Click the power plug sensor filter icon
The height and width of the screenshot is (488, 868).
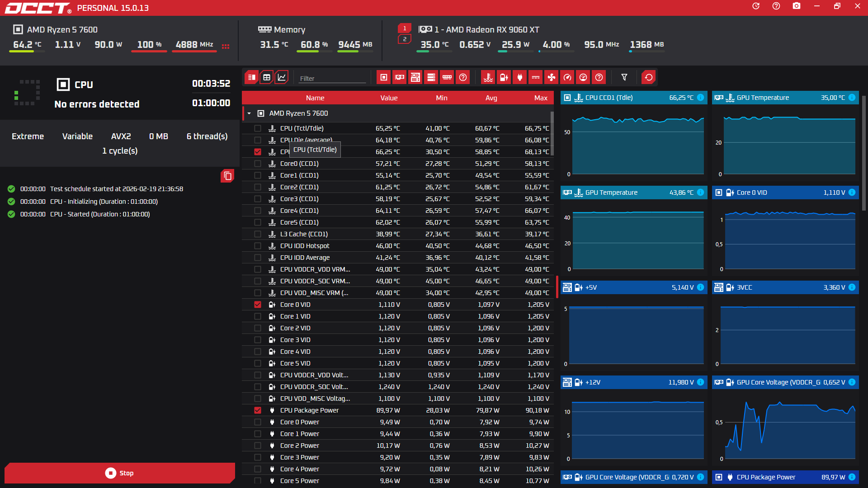click(x=520, y=77)
